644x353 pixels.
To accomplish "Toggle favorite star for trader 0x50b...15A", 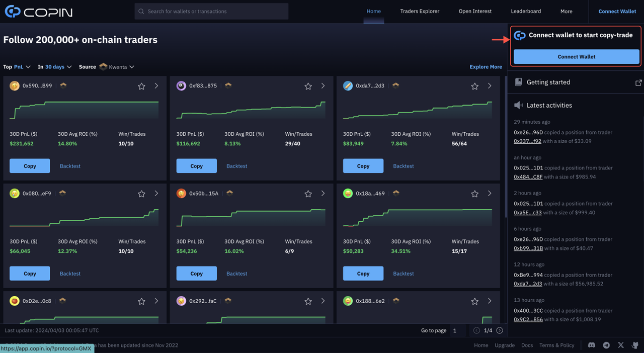I will click(x=308, y=194).
